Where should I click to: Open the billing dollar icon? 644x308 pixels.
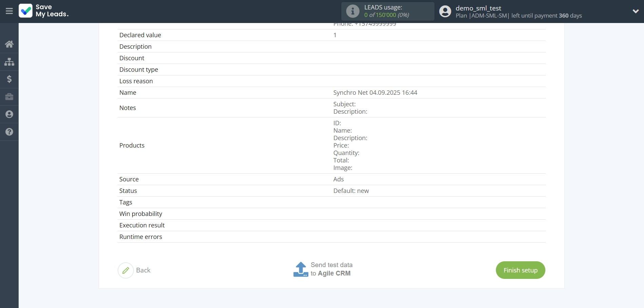9,79
